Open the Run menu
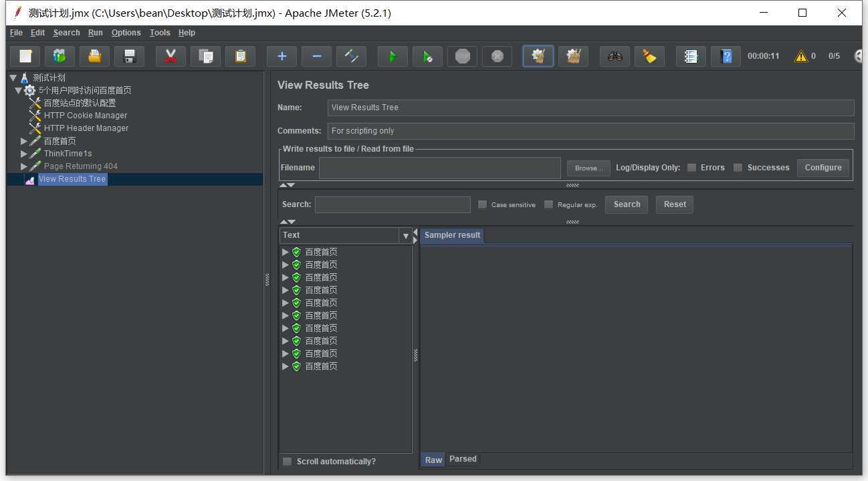868x481 pixels. point(96,33)
